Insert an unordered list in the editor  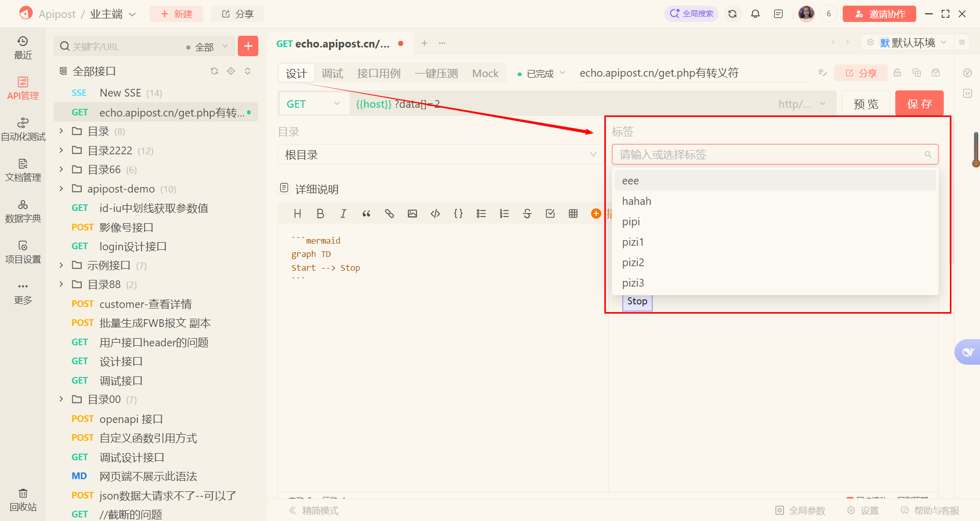481,214
